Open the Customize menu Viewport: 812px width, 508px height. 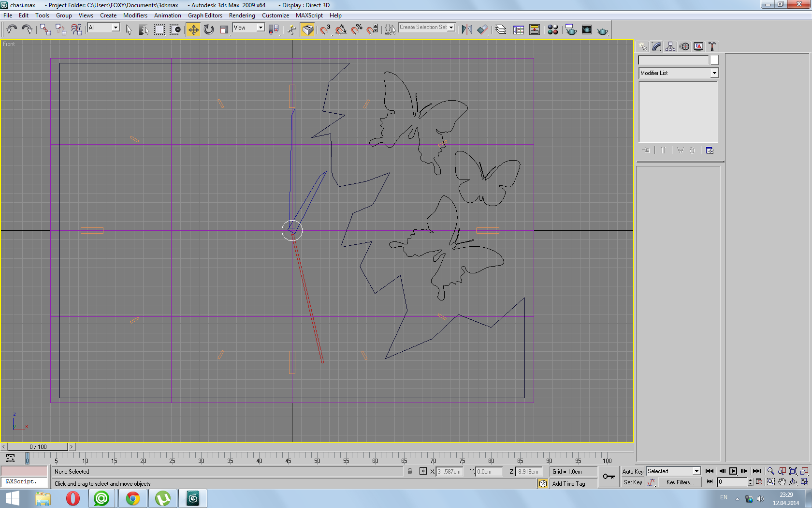[x=275, y=15]
